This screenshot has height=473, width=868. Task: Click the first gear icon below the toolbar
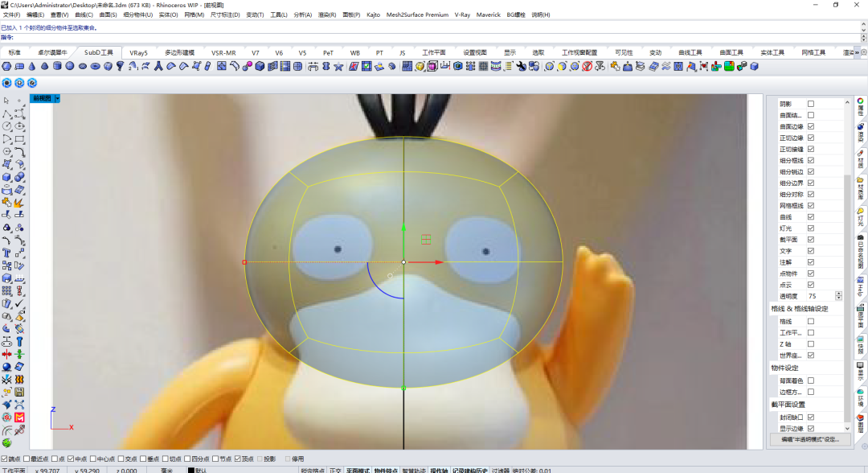(6, 83)
